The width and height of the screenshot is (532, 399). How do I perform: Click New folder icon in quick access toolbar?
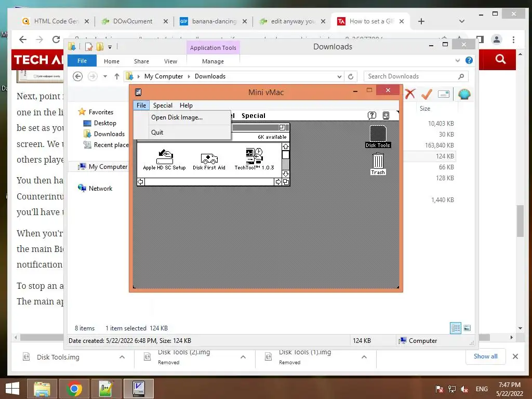pyautogui.click(x=100, y=47)
